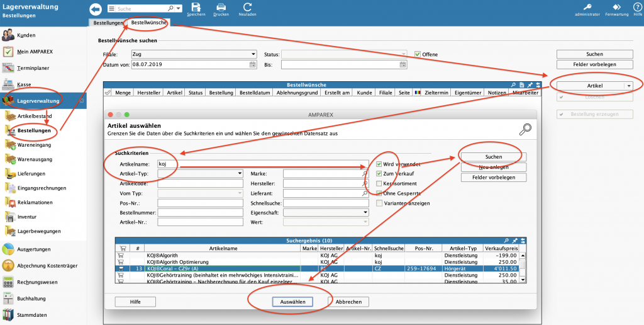Click the Abbrechen button
The image size is (644, 325).
(x=348, y=302)
